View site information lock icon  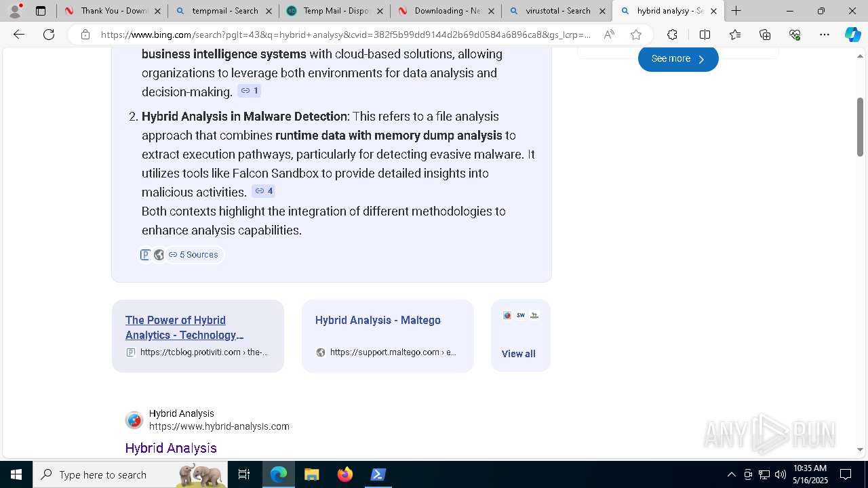coord(85,35)
